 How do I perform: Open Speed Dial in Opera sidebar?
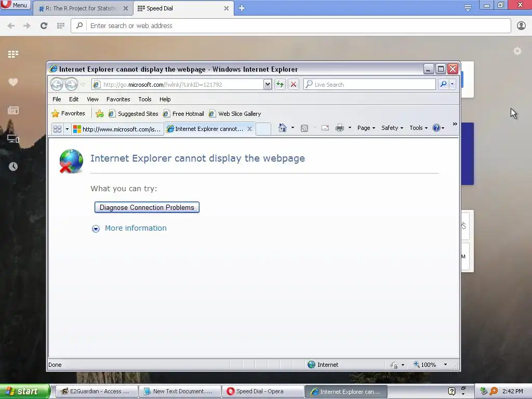tap(13, 54)
